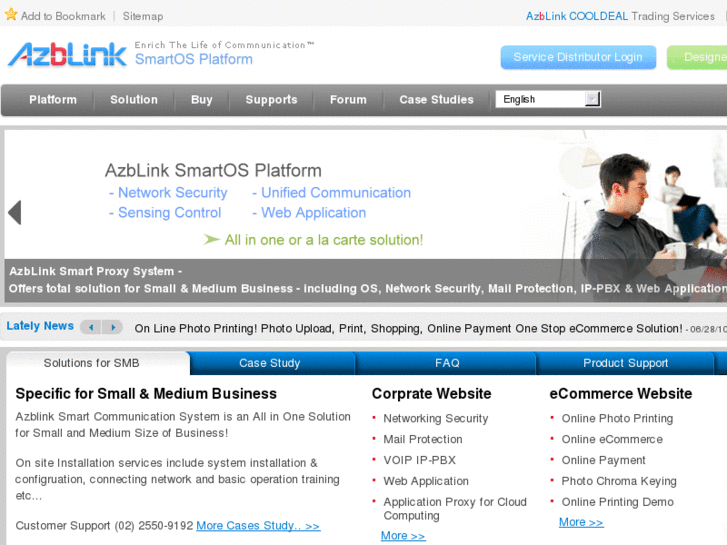727x545 pixels.
Task: Click More link under eCommerce Website
Action: 581,522
